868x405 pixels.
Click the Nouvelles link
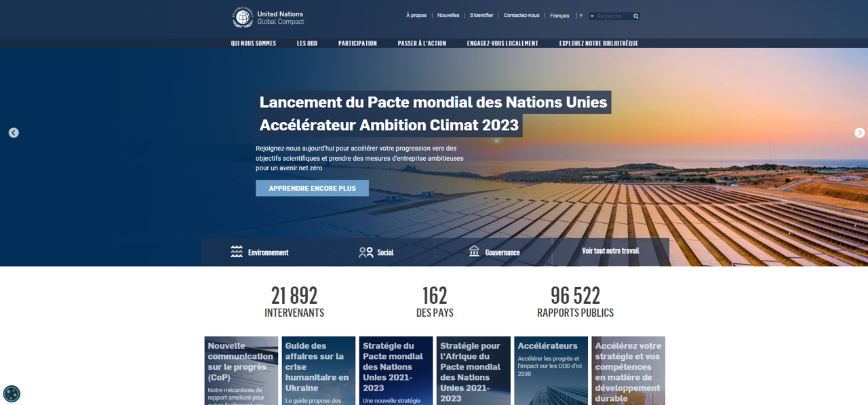[x=448, y=16]
